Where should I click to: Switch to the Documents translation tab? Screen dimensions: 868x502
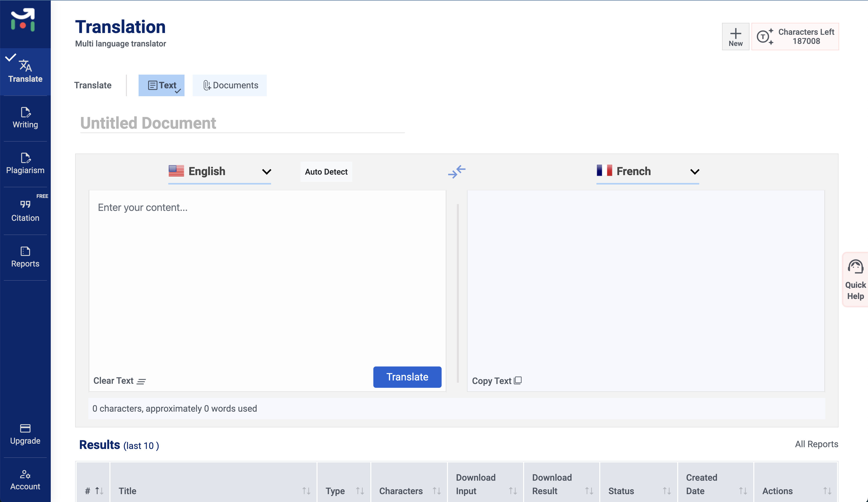coord(229,85)
